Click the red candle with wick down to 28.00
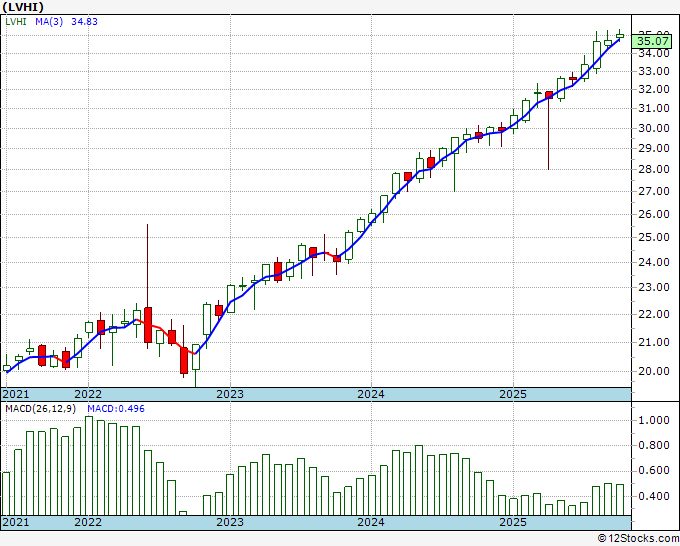680x546 pixels. [549, 95]
